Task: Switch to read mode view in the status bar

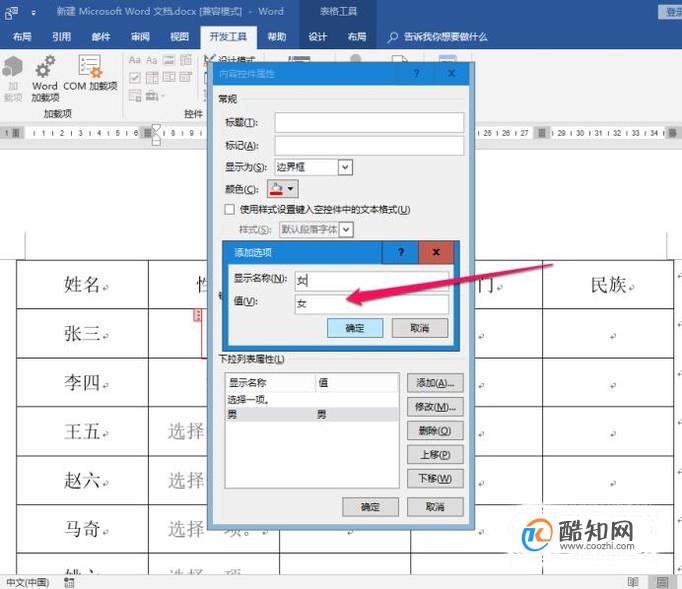Action: [633, 582]
